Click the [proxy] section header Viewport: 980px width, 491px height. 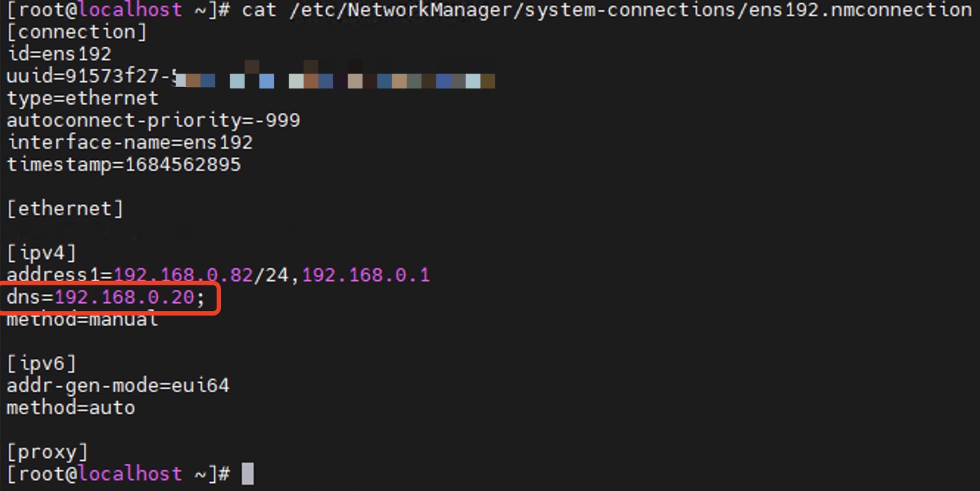[x=47, y=451]
